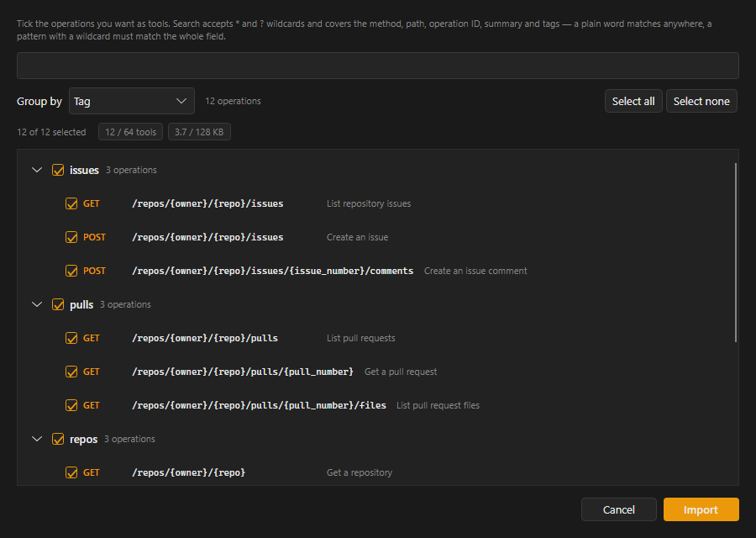Screen dimensions: 756x538
Task: Click the Create an issue summary
Action: pos(357,237)
